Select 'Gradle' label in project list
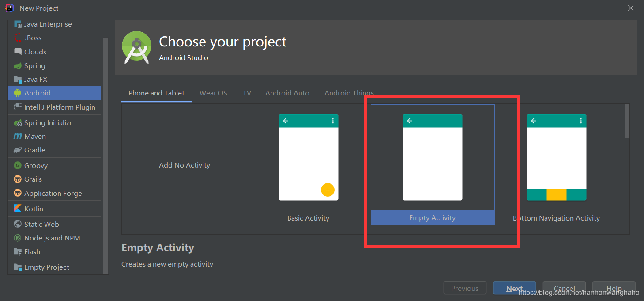Screen dimensions: 644x301 (35, 150)
